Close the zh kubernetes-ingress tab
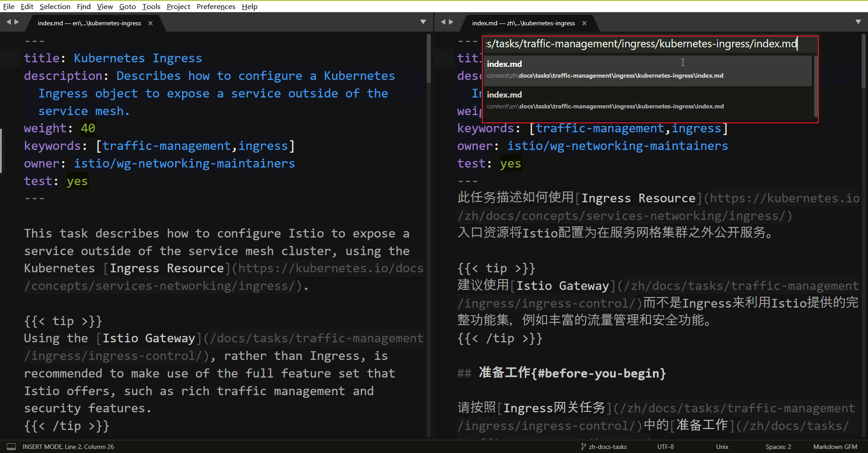This screenshot has height=453, width=868. (585, 23)
